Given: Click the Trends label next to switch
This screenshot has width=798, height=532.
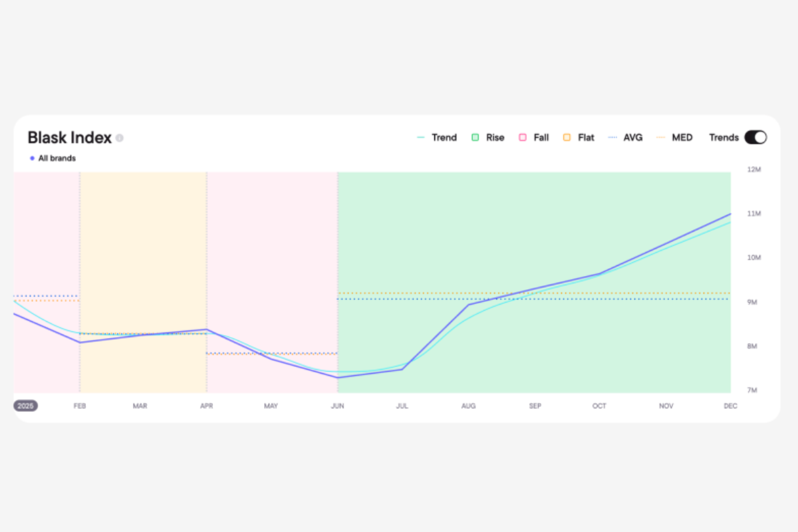Looking at the screenshot, I should (724, 138).
